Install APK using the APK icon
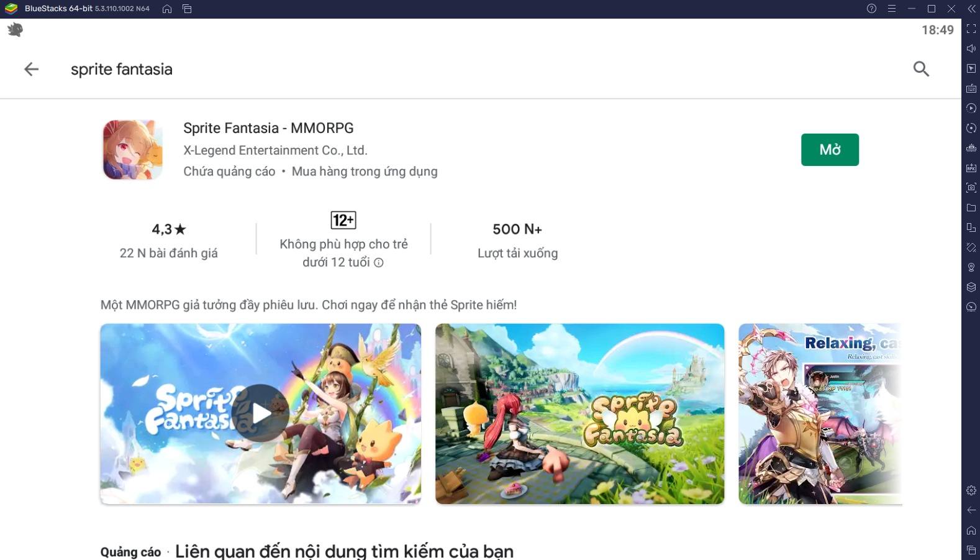The image size is (980, 560). point(971,168)
